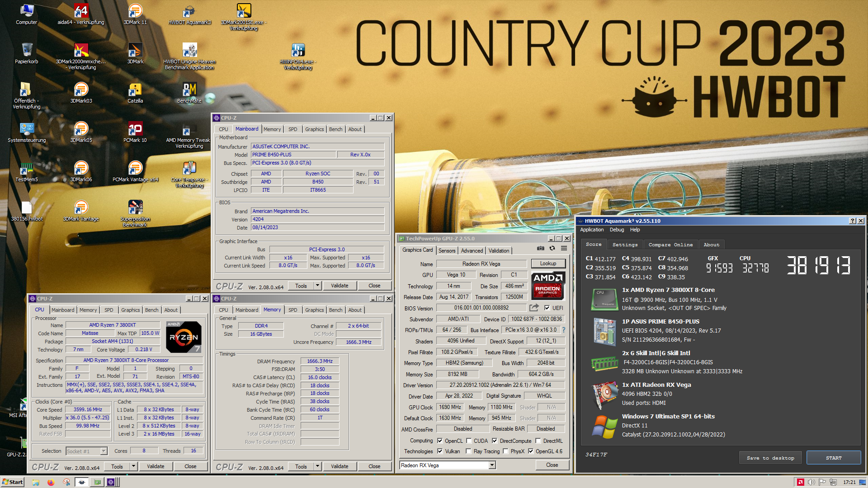Open Firefox from the taskbar
This screenshot has width=868, height=488.
coord(51,482)
